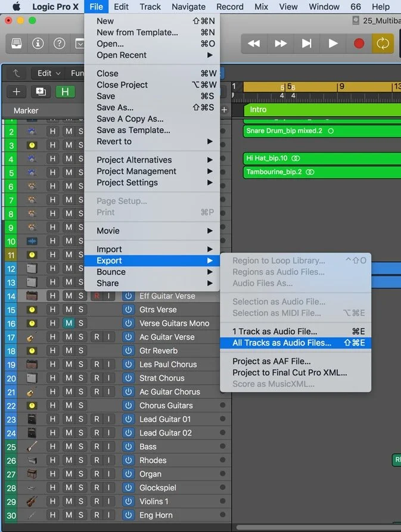Unmute the Verse Guitars Mono track

click(69, 323)
